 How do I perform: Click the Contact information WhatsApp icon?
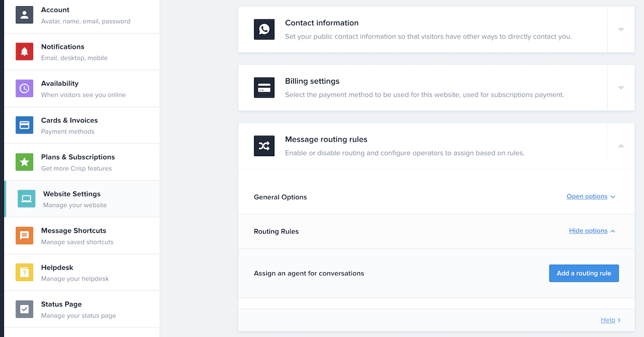(264, 29)
